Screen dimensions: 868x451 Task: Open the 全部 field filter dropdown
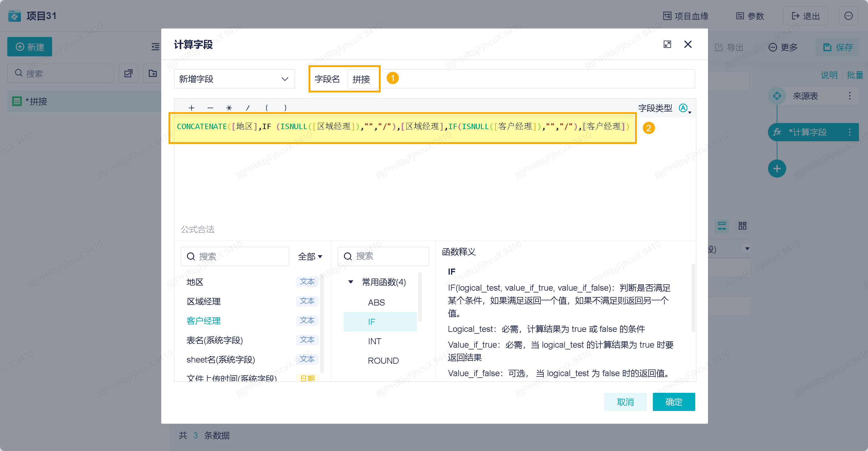pos(310,256)
